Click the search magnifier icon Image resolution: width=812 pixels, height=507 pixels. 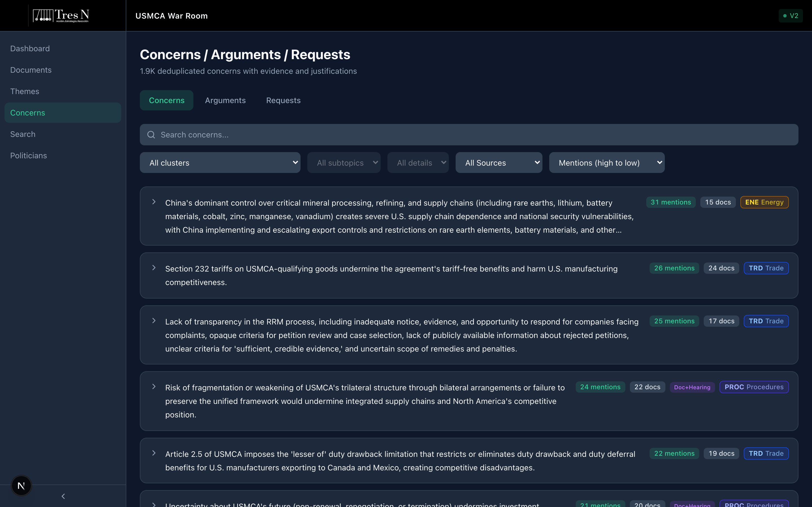(x=151, y=135)
